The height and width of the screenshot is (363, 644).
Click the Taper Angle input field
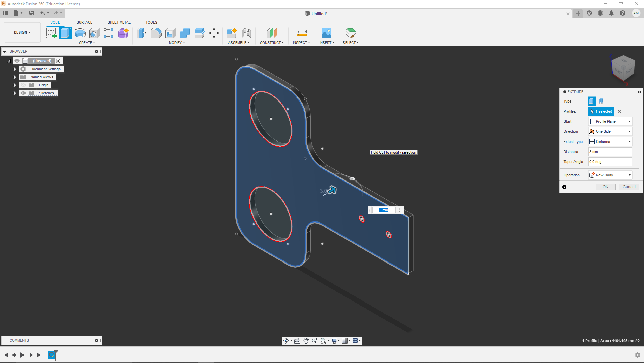coord(610,162)
